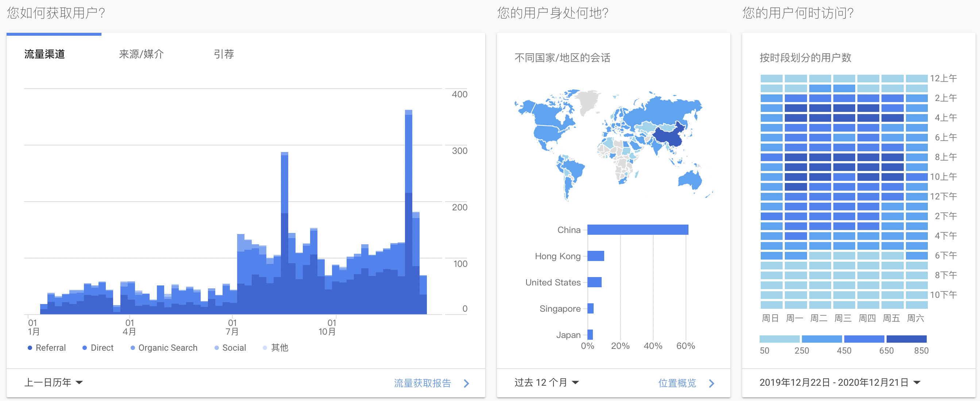Image resolution: width=980 pixels, height=401 pixels.
Task: Select the 流量渠道 tab
Action: (x=45, y=54)
